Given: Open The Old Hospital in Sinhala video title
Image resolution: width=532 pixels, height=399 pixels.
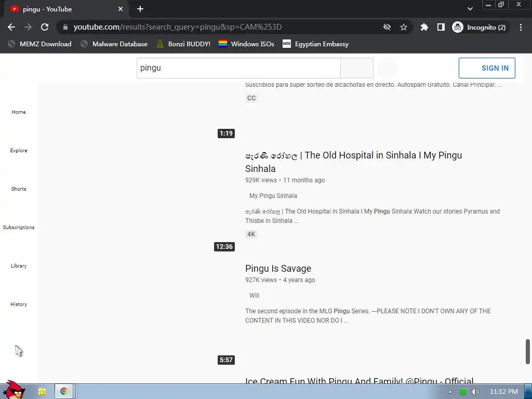Looking at the screenshot, I should tap(353, 162).
